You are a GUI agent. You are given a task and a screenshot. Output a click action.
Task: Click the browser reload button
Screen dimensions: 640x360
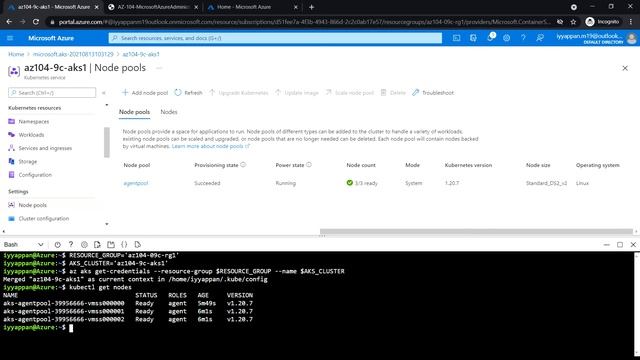click(36, 22)
